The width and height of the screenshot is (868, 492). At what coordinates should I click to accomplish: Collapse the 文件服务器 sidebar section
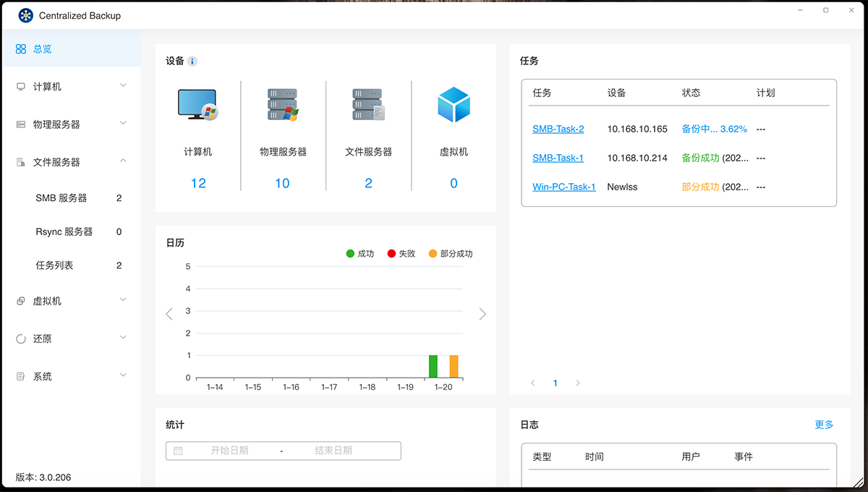tap(70, 162)
